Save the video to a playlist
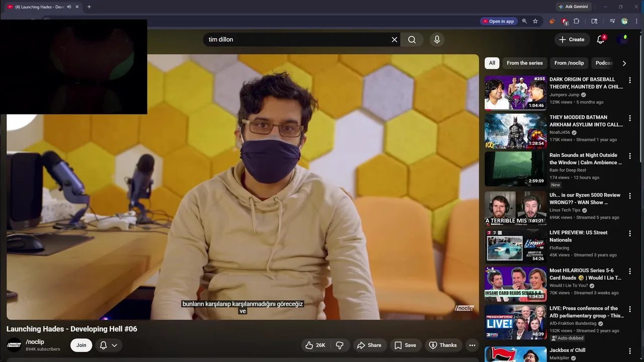Screen dimensions: 644x362 [x=405, y=345]
